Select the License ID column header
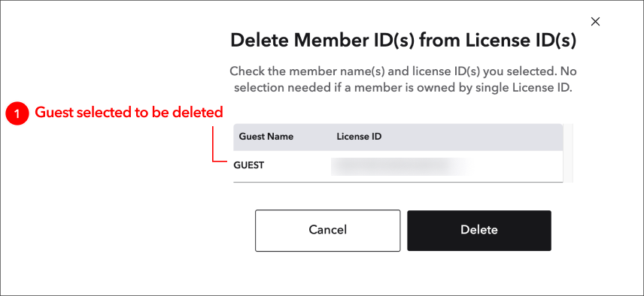 [x=359, y=137]
